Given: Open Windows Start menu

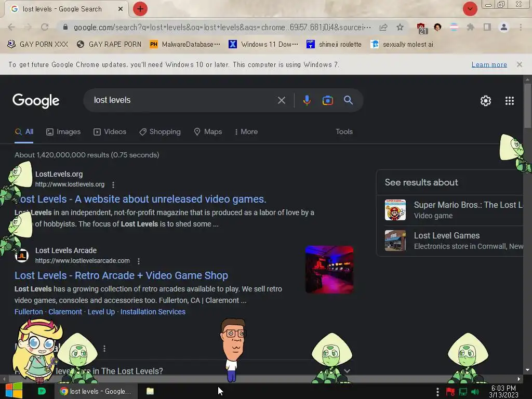Looking at the screenshot, I should [14, 391].
